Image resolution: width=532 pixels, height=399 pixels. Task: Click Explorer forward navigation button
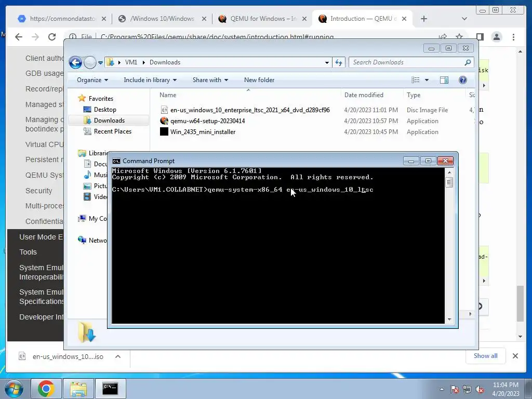[90, 62]
